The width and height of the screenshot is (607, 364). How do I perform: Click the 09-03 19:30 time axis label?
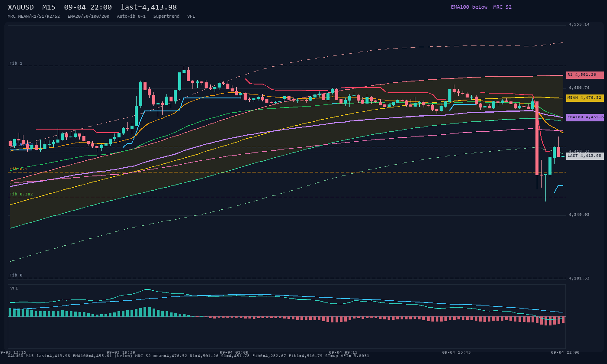121,353
